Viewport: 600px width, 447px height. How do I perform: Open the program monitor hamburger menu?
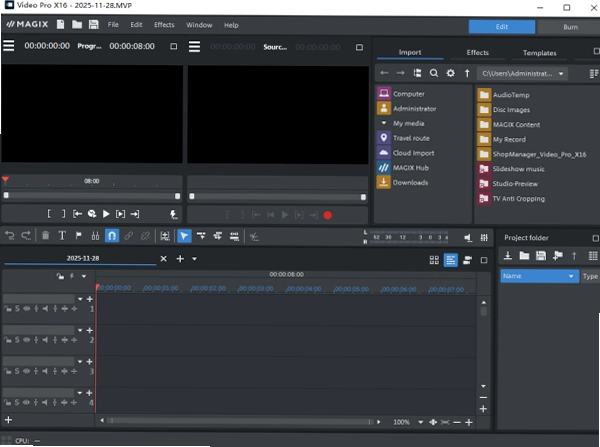tap(8, 46)
